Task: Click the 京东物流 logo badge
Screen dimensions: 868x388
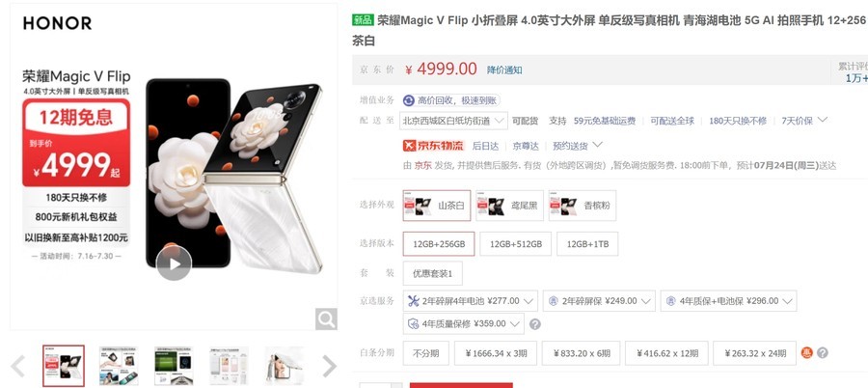Action: click(x=433, y=146)
